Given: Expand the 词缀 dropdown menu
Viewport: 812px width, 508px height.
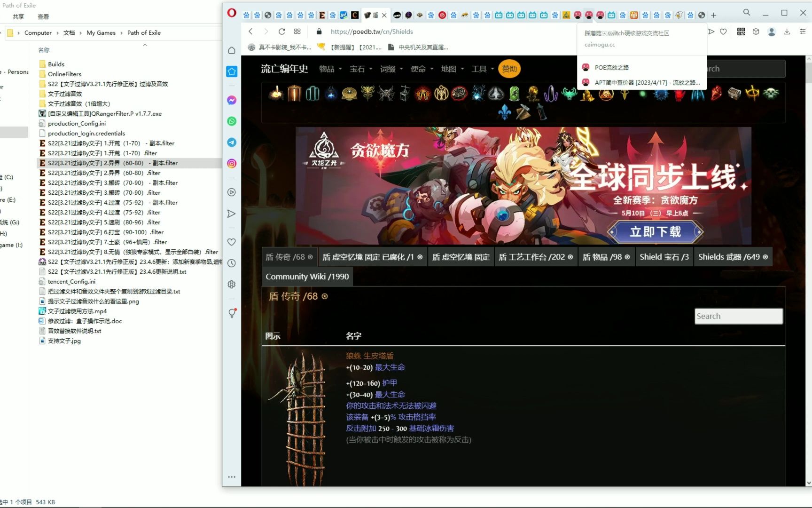Looking at the screenshot, I should (391, 69).
